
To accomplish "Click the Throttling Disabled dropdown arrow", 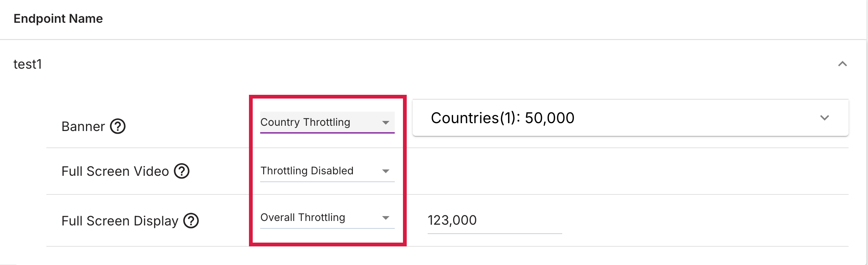I will [x=386, y=171].
